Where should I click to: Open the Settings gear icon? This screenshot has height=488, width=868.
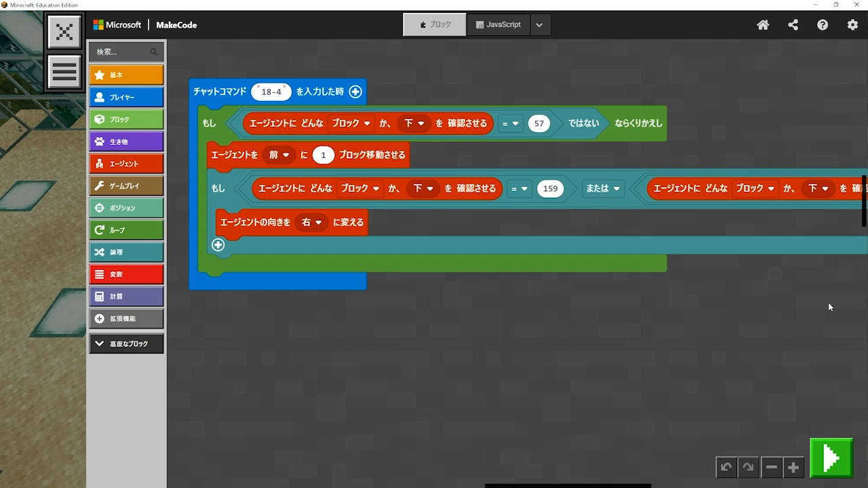click(852, 25)
